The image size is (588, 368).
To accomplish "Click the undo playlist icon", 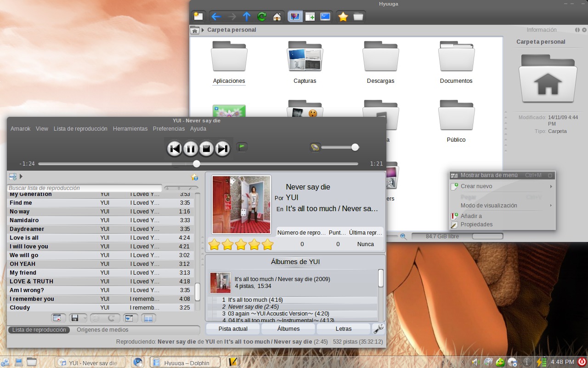I will coord(96,318).
